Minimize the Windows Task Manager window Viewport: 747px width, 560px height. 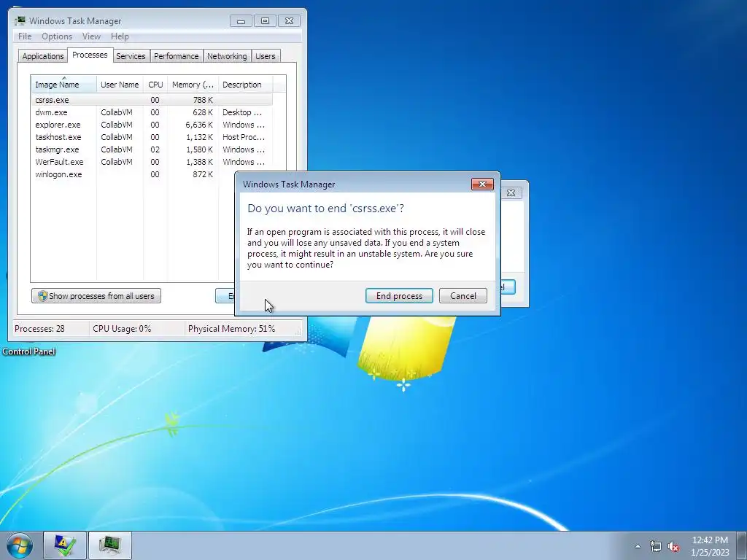[x=241, y=21]
